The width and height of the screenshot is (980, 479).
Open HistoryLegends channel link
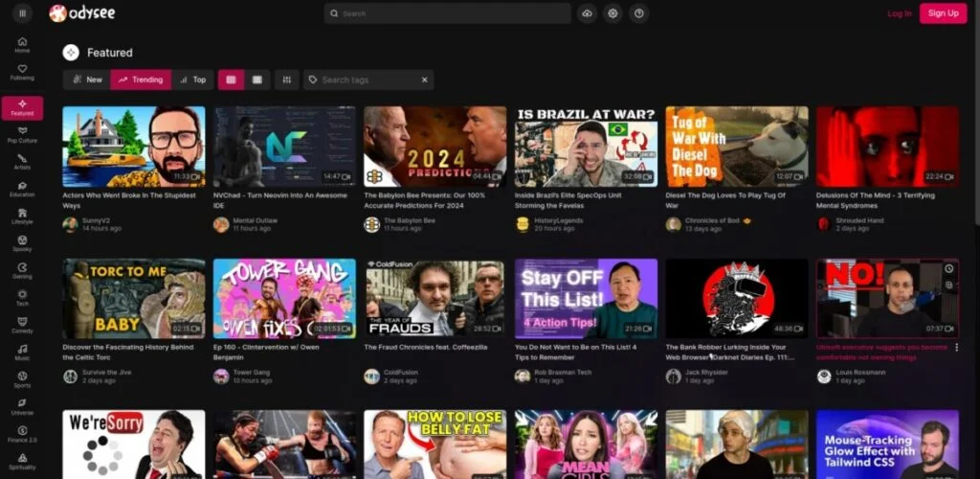pos(559,220)
